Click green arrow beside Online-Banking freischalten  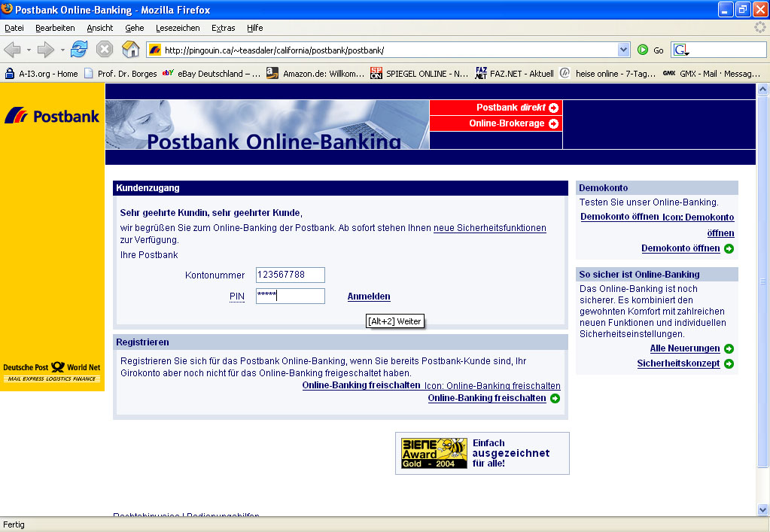(x=555, y=399)
